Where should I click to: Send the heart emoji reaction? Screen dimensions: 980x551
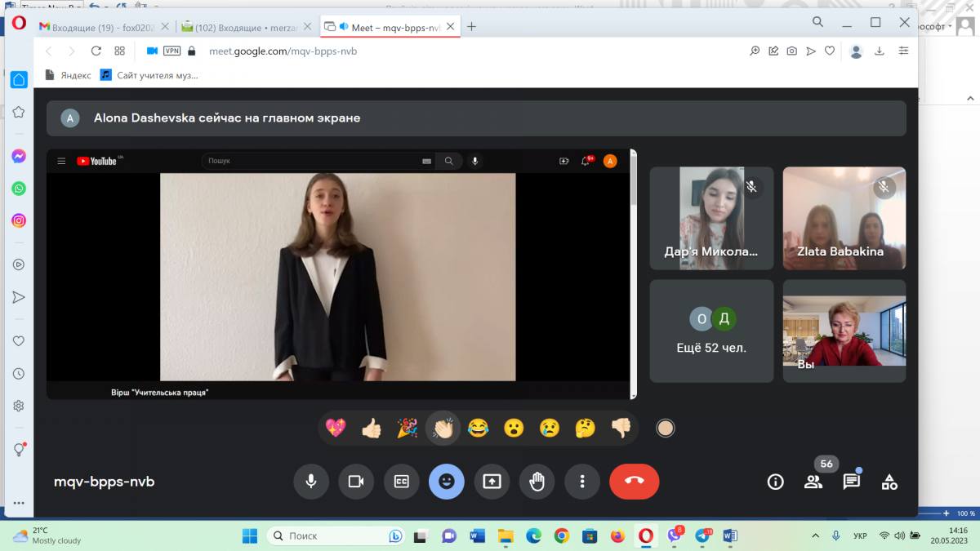[x=335, y=428]
